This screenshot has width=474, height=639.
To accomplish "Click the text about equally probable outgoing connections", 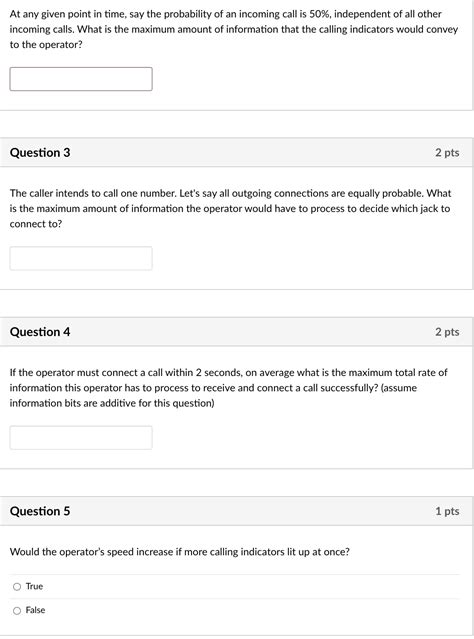I will pos(230,208).
